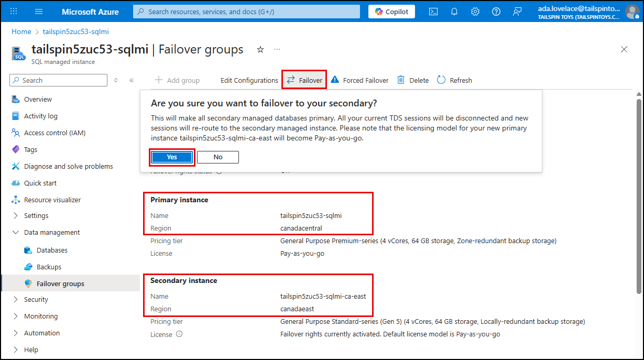The image size is (644, 360).
Task: Open the portal Settings gear icon
Action: point(475,11)
